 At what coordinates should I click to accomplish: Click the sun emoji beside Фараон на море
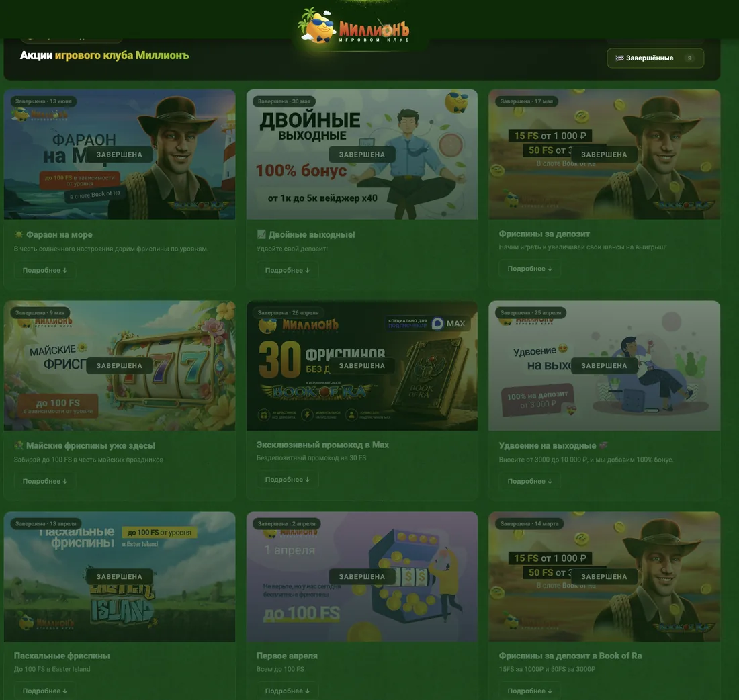tap(19, 234)
